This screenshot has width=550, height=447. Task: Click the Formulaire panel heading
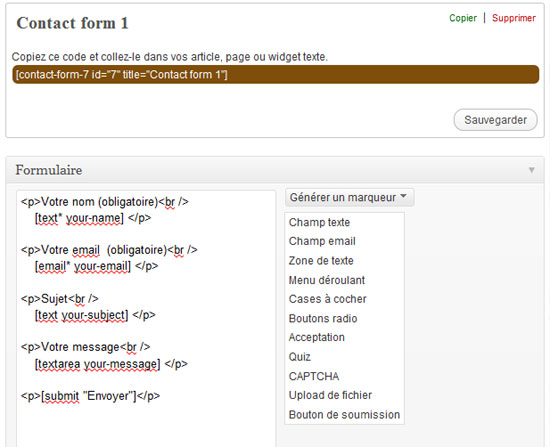coord(49,170)
